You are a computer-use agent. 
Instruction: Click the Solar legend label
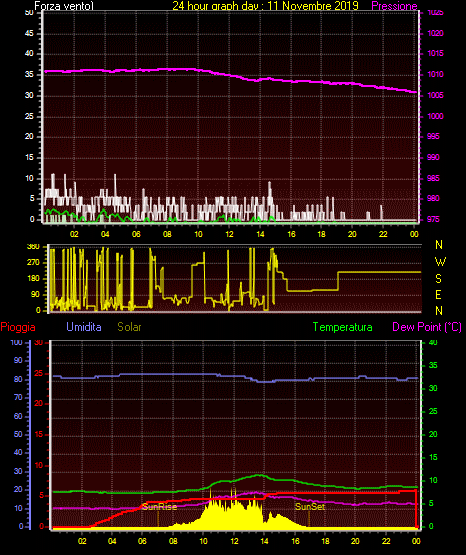[129, 327]
